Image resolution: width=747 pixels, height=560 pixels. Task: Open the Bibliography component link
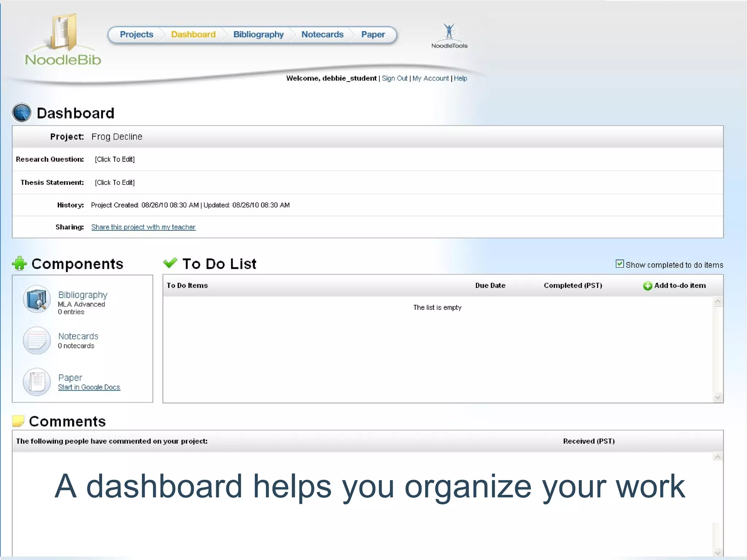83,295
